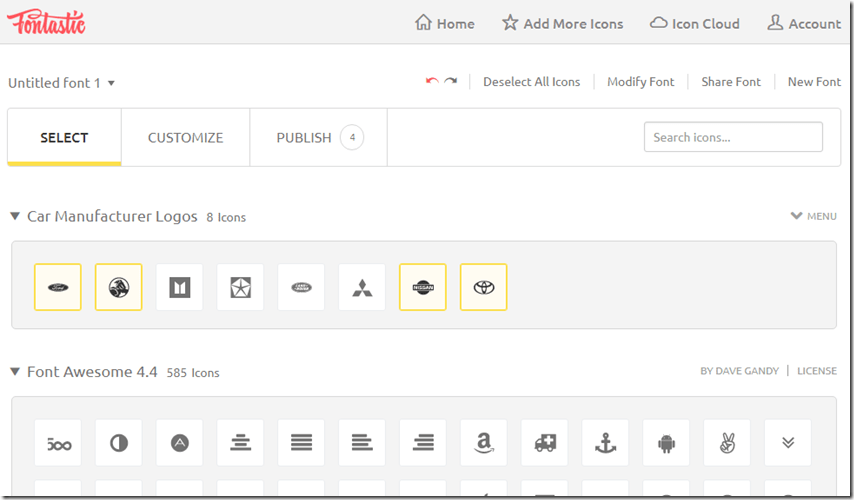Viewport: 854px width, 500px height.
Task: Click Deselect All Icons
Action: [x=531, y=82]
